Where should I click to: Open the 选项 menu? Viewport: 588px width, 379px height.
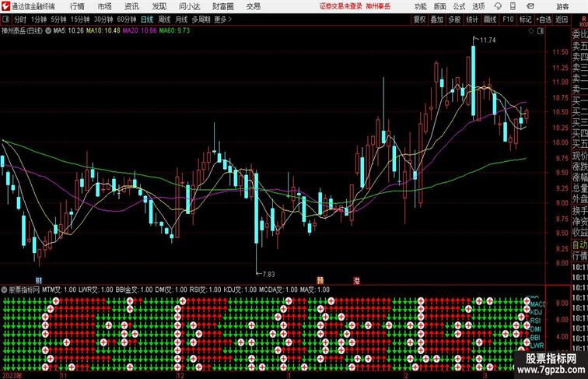click(478, 6)
